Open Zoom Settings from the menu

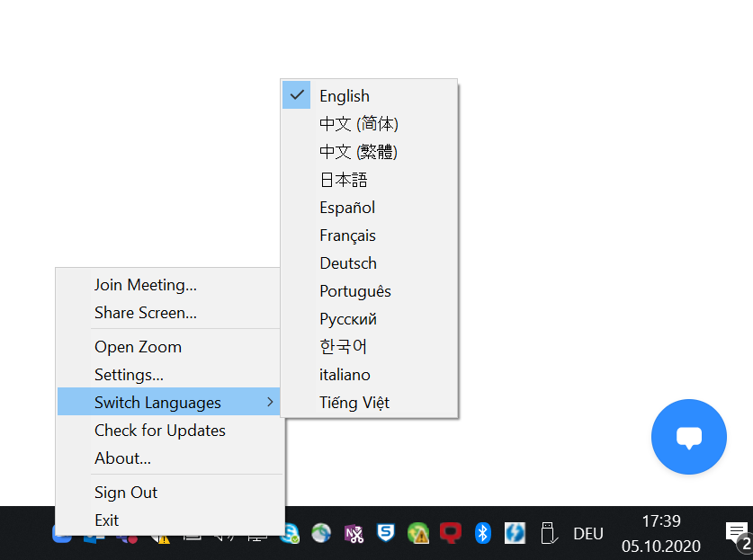tap(129, 375)
